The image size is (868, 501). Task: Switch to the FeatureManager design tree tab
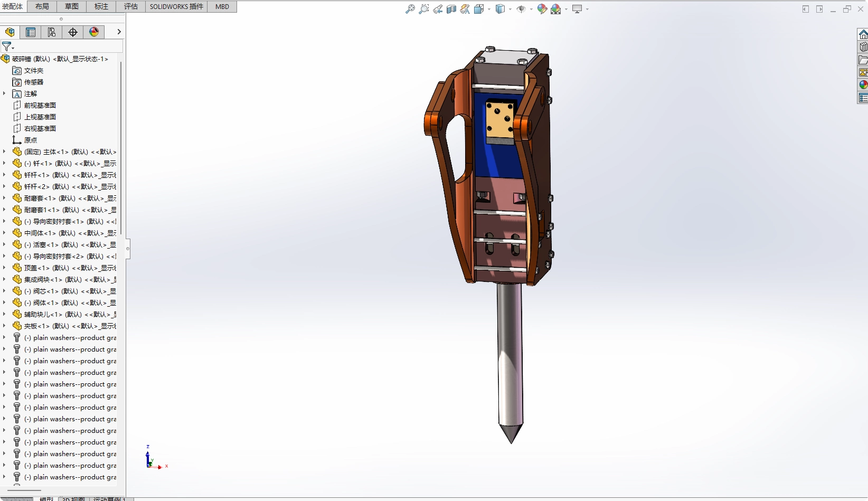point(10,32)
